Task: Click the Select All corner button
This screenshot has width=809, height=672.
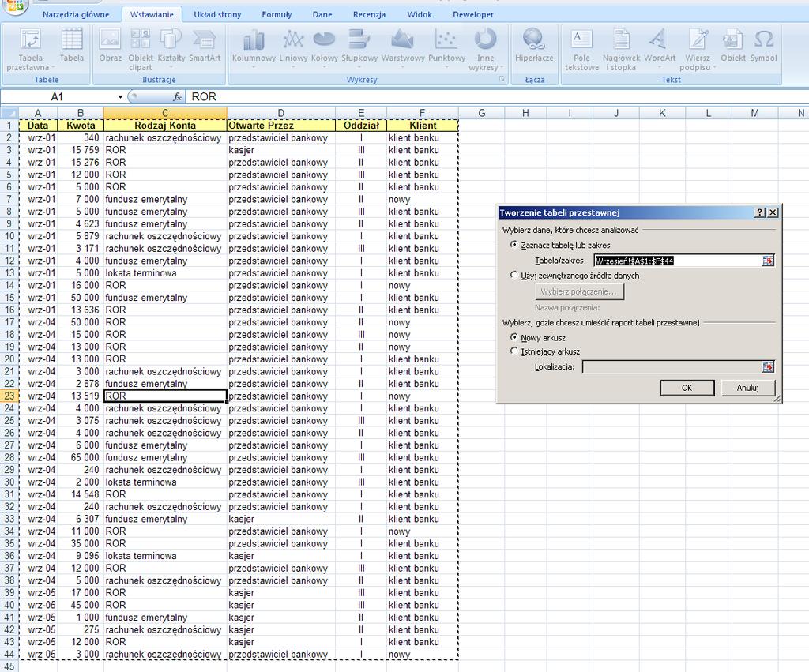Action: (x=9, y=112)
